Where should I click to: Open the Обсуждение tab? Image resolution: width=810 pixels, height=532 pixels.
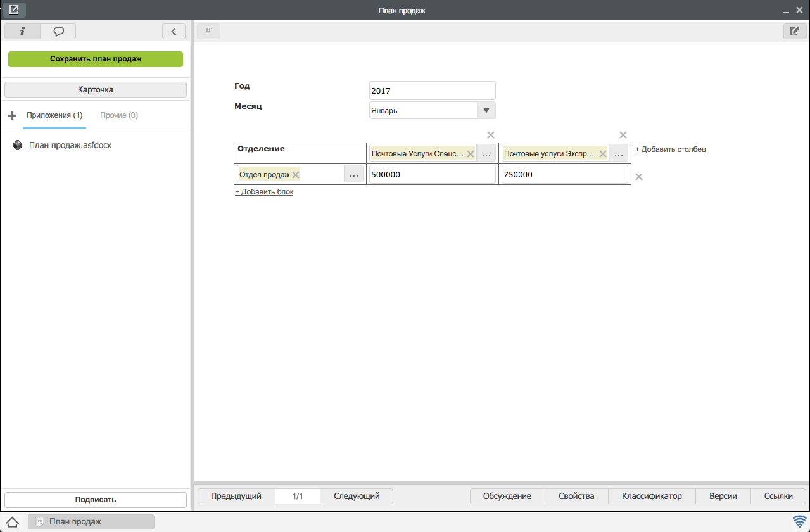(x=507, y=496)
